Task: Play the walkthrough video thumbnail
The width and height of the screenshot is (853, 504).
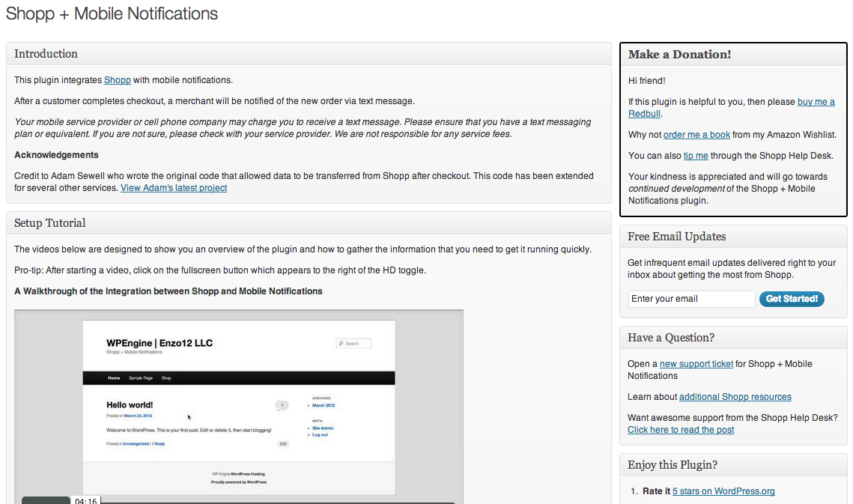Action: (239, 407)
